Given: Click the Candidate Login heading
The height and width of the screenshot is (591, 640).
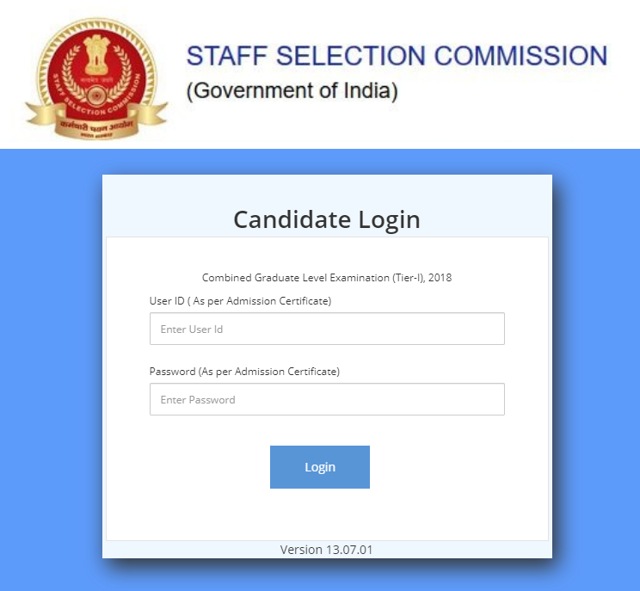Looking at the screenshot, I should pyautogui.click(x=327, y=220).
